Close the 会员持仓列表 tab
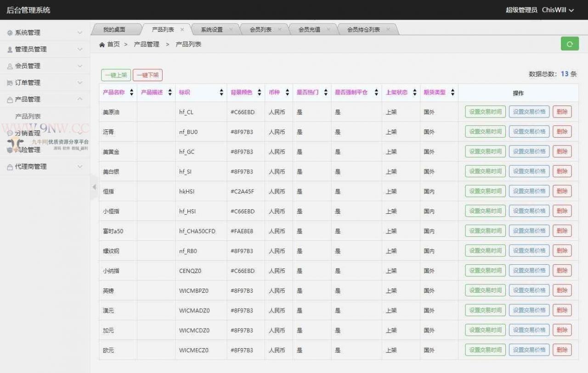The image size is (588, 373). (388, 29)
